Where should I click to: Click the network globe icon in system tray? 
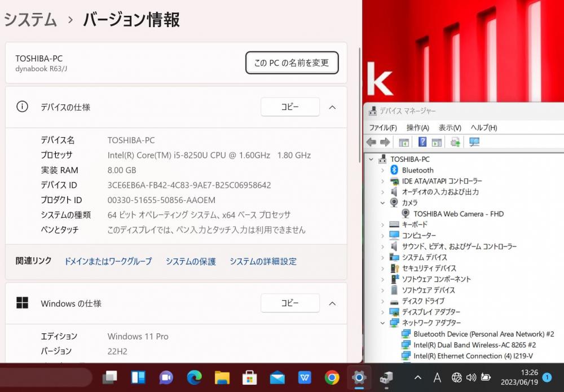click(456, 377)
